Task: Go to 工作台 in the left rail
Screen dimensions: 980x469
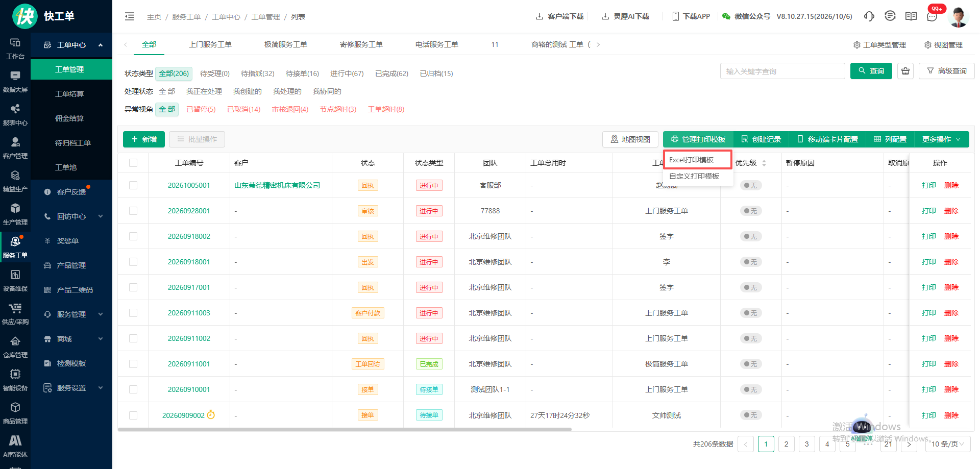Action: (x=15, y=48)
